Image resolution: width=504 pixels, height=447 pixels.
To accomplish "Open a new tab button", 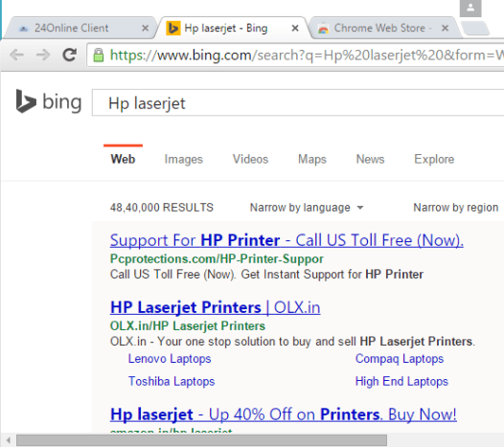I will click(x=475, y=29).
